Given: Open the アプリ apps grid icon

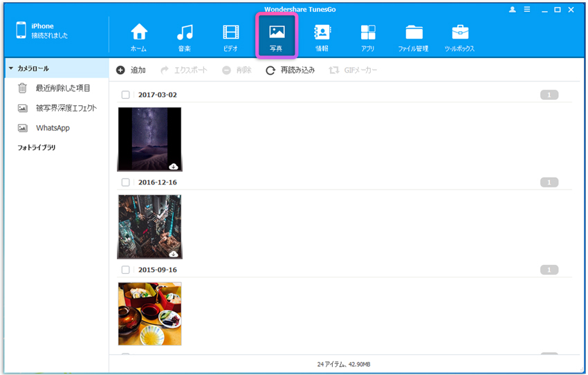Looking at the screenshot, I should [368, 33].
